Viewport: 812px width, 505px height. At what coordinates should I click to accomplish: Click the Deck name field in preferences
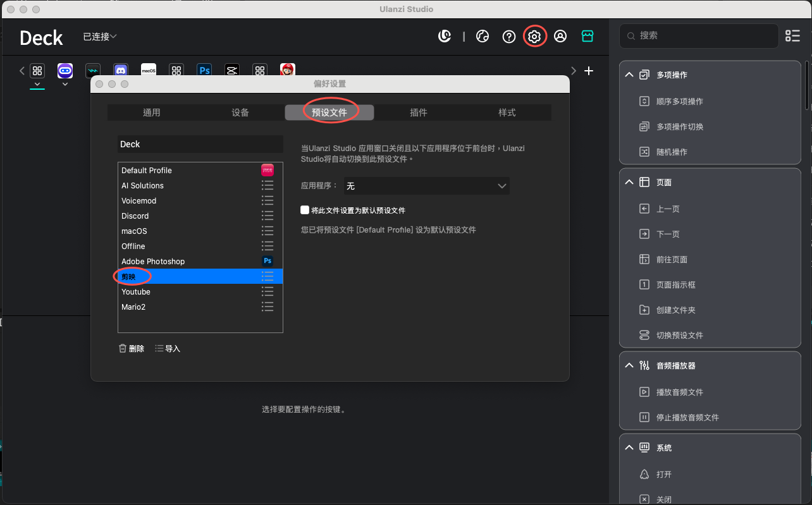[x=200, y=144]
